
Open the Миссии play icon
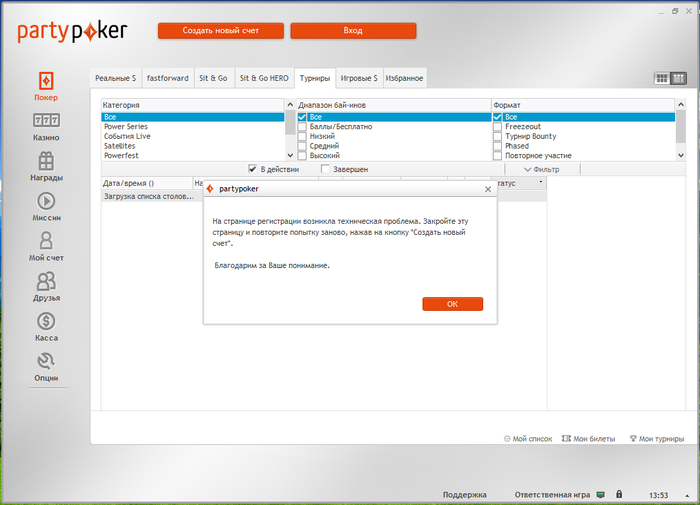[x=46, y=201]
